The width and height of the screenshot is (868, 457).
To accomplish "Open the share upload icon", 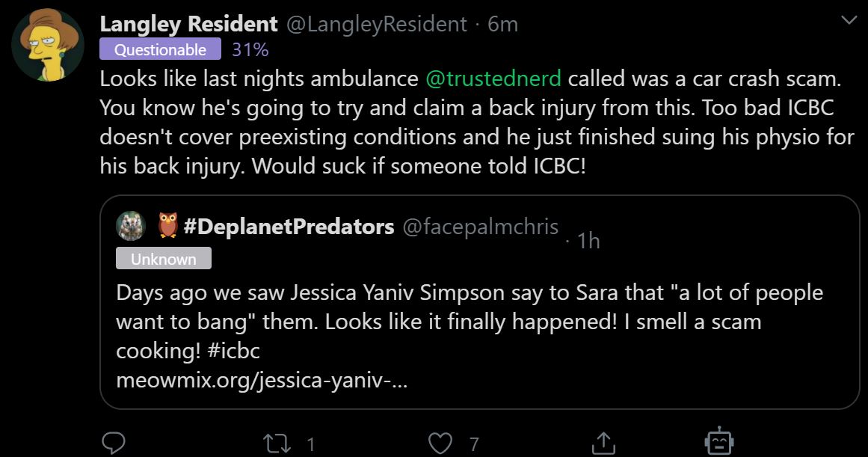I will pyautogui.click(x=604, y=443).
